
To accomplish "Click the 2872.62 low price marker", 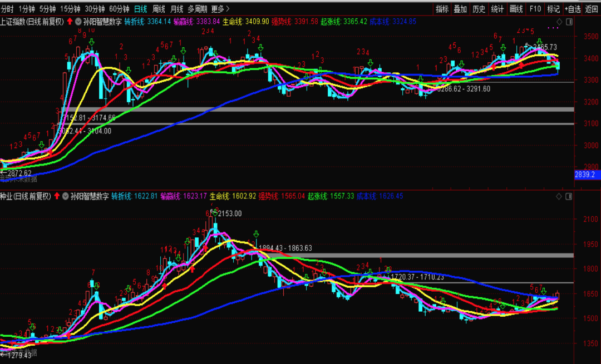I will click(x=18, y=173).
